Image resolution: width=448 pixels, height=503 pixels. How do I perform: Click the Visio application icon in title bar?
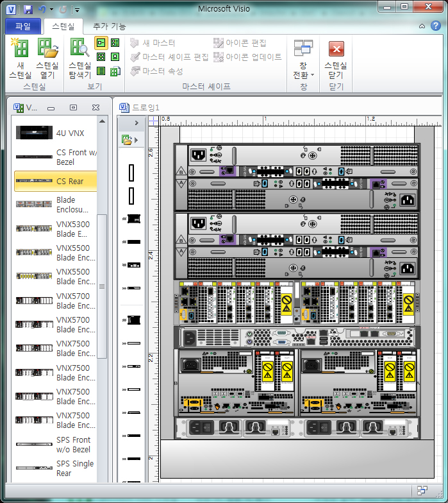(11, 10)
